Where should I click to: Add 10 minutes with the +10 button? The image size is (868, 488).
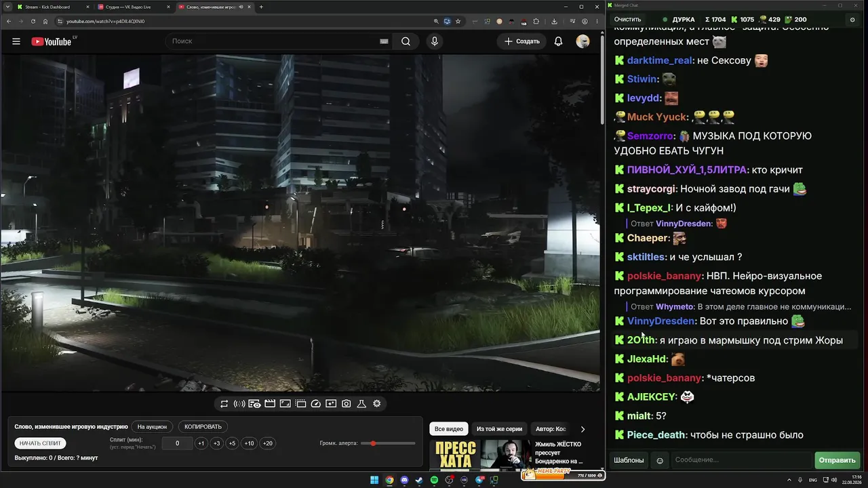click(249, 443)
